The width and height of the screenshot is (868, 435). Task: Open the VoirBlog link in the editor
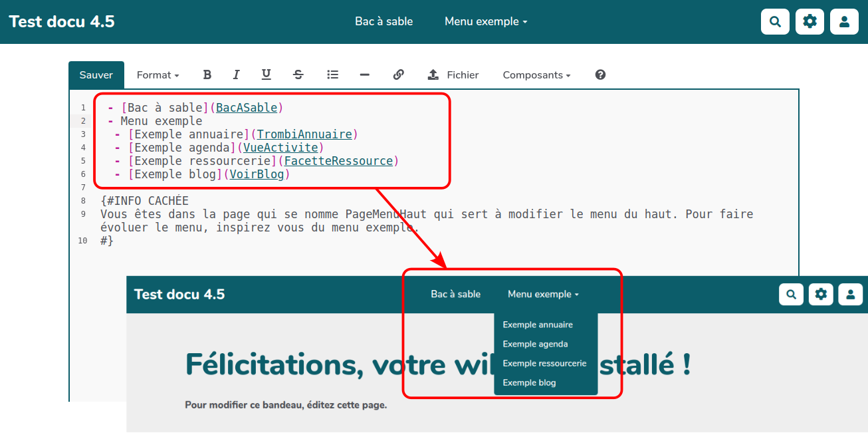257,174
